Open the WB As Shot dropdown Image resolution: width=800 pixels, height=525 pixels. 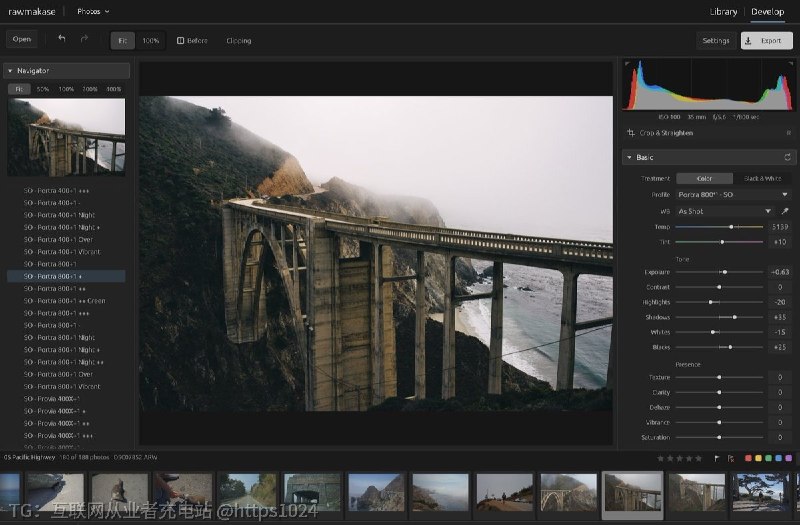tap(724, 211)
